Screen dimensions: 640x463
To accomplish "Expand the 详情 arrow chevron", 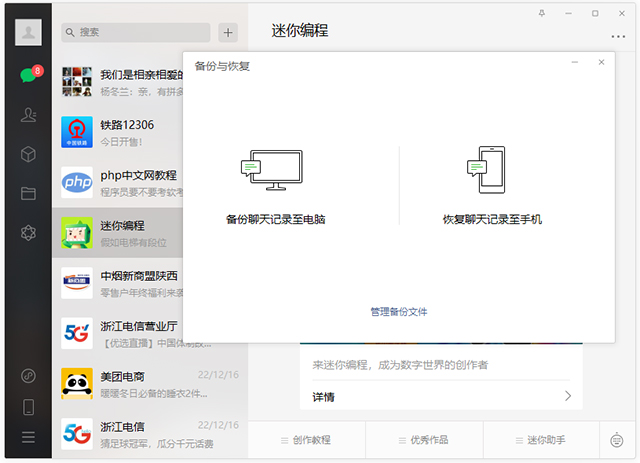I will pyautogui.click(x=568, y=397).
